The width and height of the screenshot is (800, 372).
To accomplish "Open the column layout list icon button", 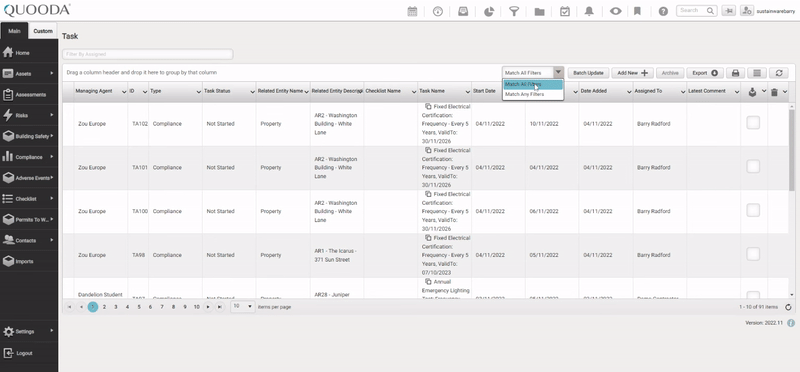I will (757, 73).
